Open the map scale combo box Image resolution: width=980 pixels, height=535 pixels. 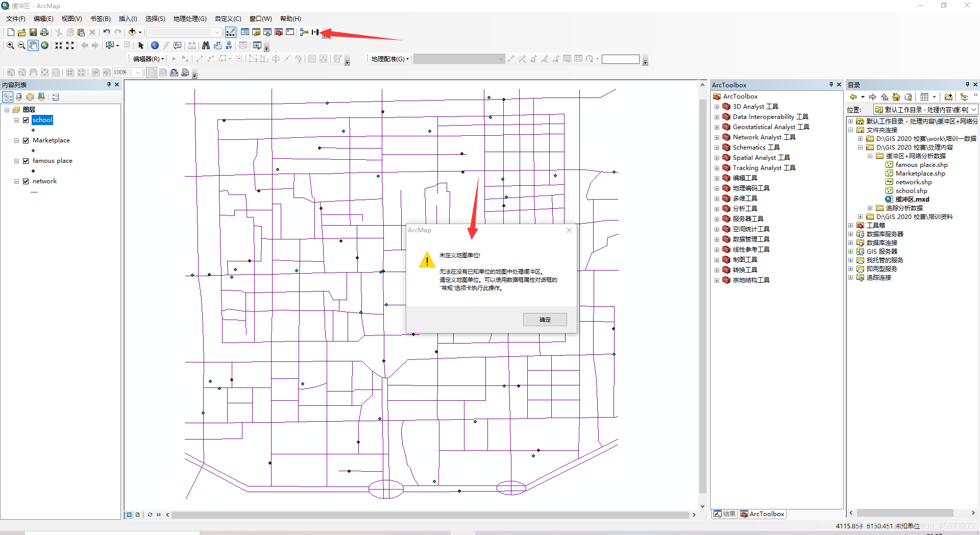pyautogui.click(x=184, y=32)
